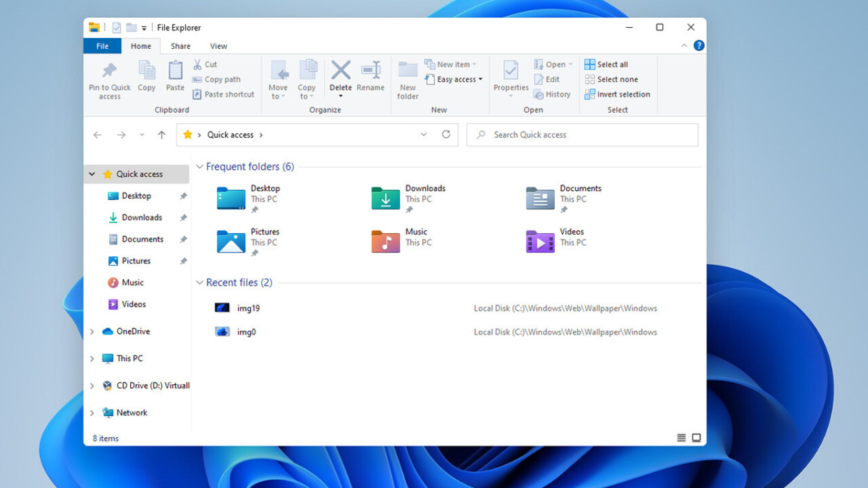Open the img19 recent file

click(x=248, y=308)
